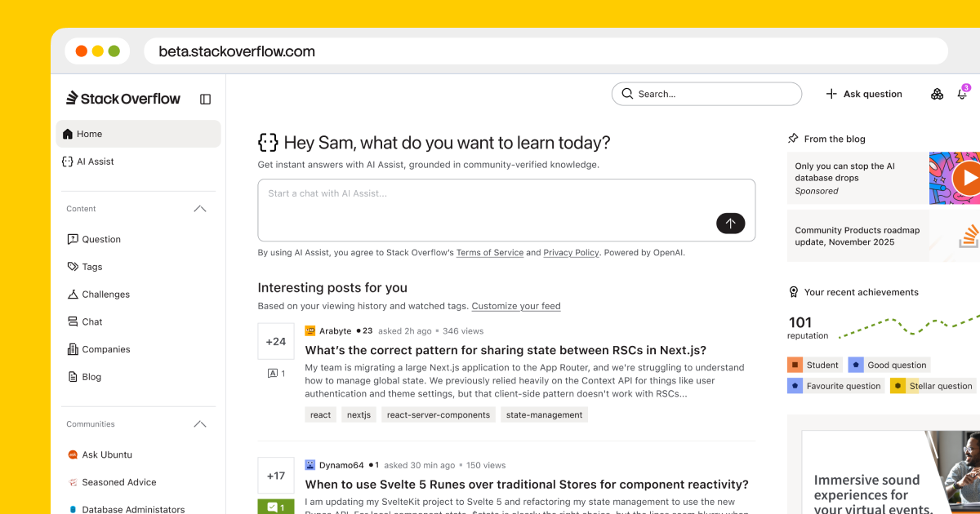Open Chat from the Content sidebar
The height and width of the screenshot is (514, 980).
tap(91, 321)
